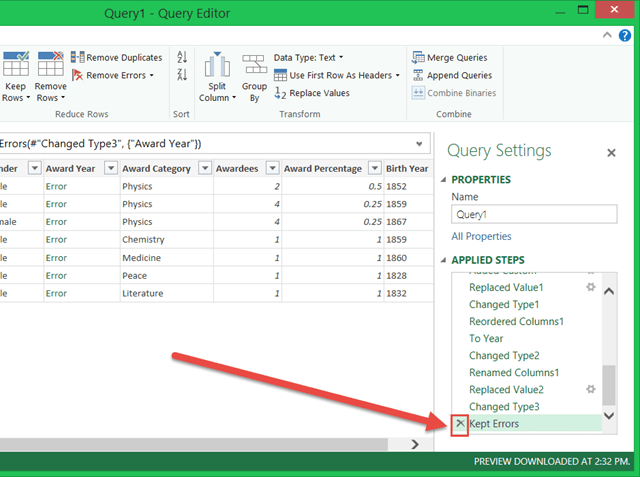
Task: Sort descending using the Z-A icon
Action: [181, 75]
